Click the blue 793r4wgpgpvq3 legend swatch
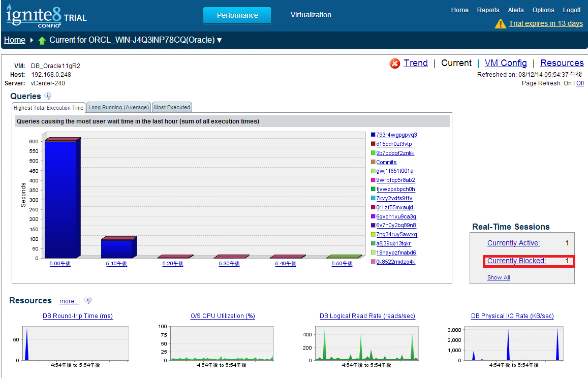This screenshot has height=378, width=588. click(373, 135)
